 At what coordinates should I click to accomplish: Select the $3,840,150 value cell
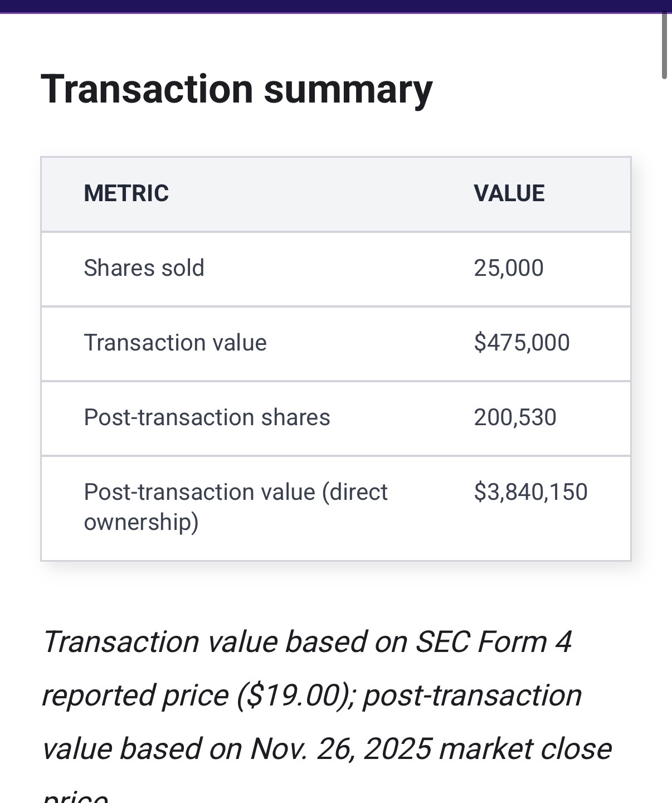(x=530, y=492)
